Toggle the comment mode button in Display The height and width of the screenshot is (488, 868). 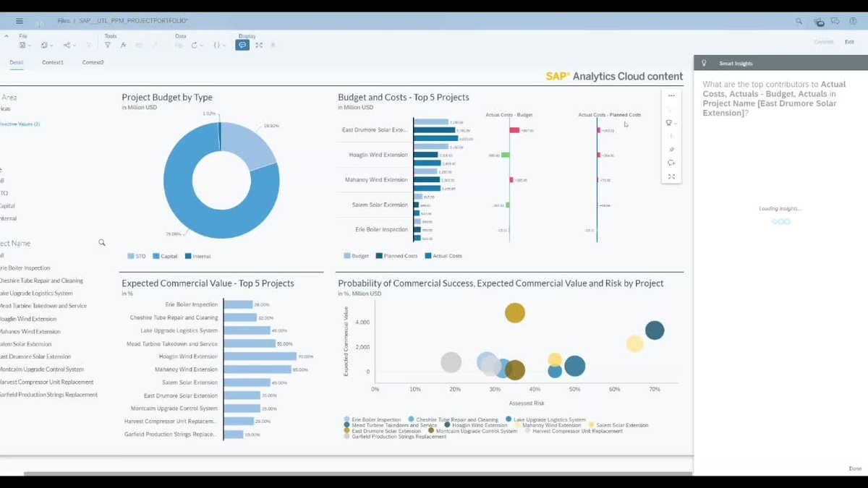tap(242, 45)
